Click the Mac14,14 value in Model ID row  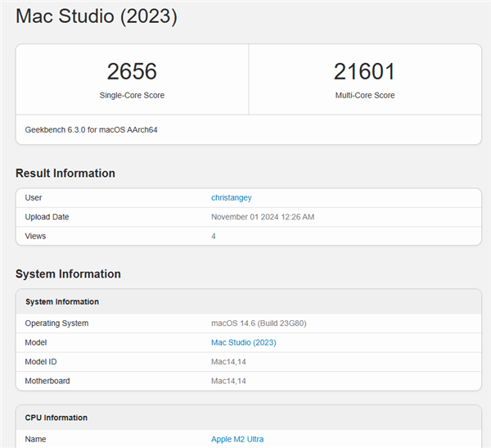(228, 361)
